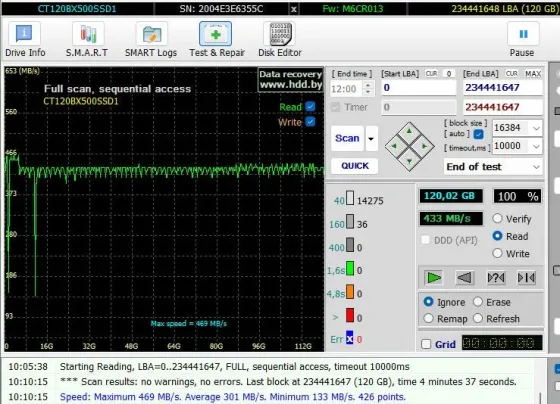
Task: Toggle the Grid checkbox
Action: pos(426,344)
